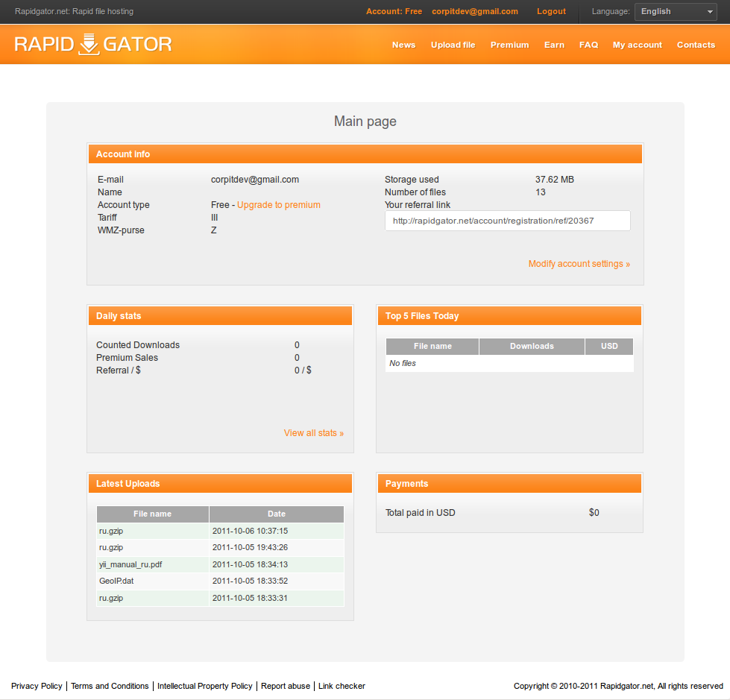Click Rapidgator.net: Rapid file hosting text

coord(74,11)
